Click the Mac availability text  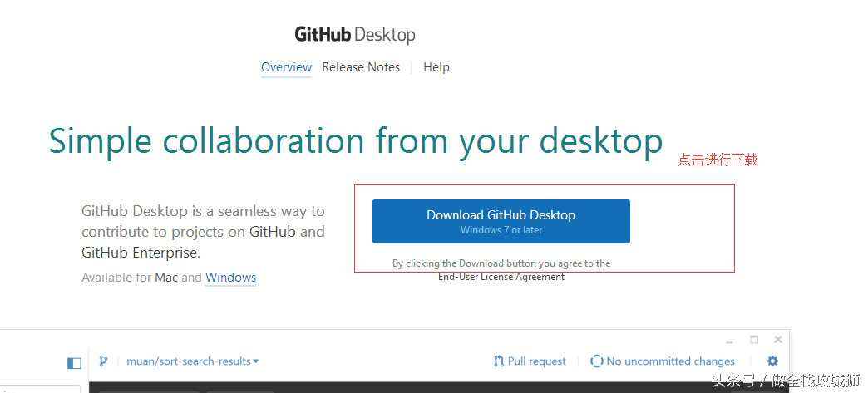pos(166,278)
